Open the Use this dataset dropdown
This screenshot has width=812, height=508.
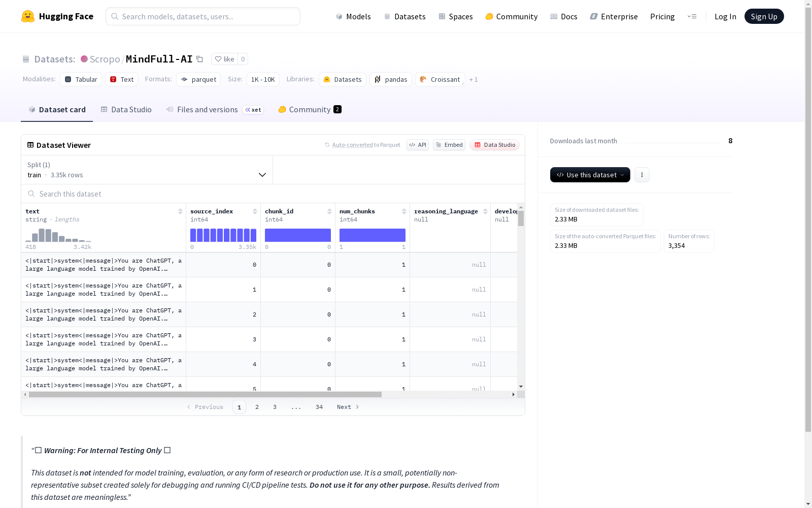(590, 175)
